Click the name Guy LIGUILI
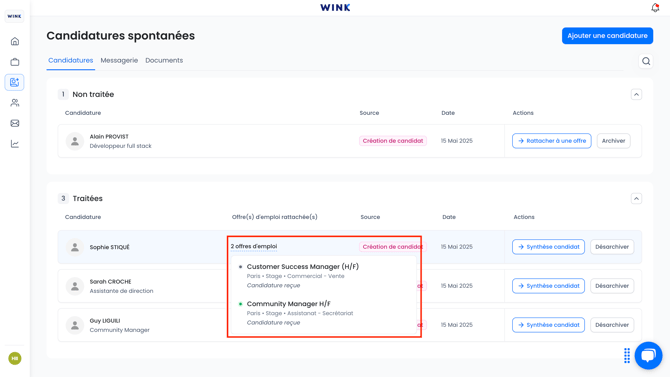 (x=105, y=321)
